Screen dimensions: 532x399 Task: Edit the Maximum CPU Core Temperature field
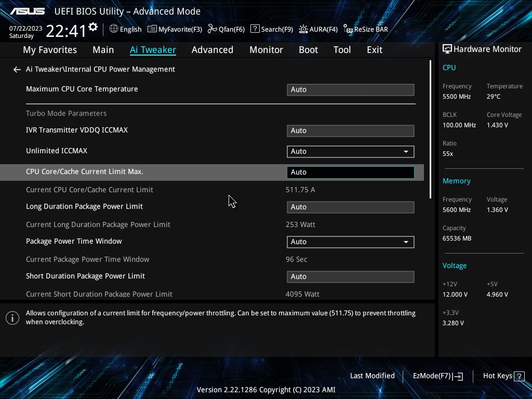(351, 90)
